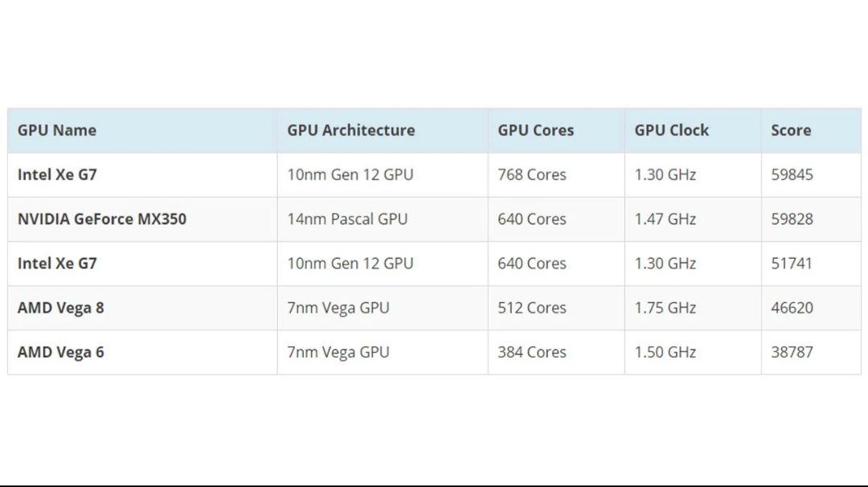Select the 768 Cores cell
The height and width of the screenshot is (487, 868).
click(x=532, y=174)
